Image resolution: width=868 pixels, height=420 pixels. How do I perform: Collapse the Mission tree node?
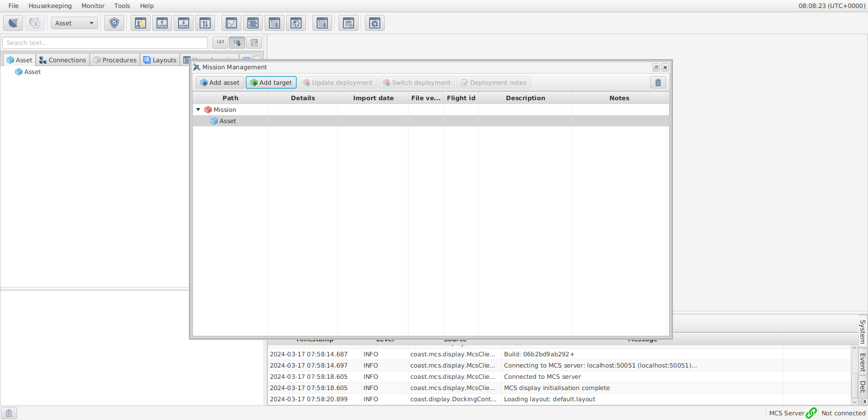click(x=198, y=110)
